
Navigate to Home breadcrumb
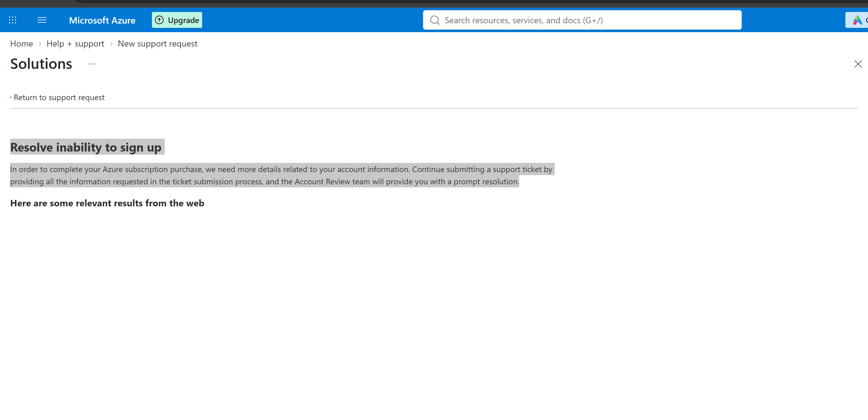coord(21,43)
